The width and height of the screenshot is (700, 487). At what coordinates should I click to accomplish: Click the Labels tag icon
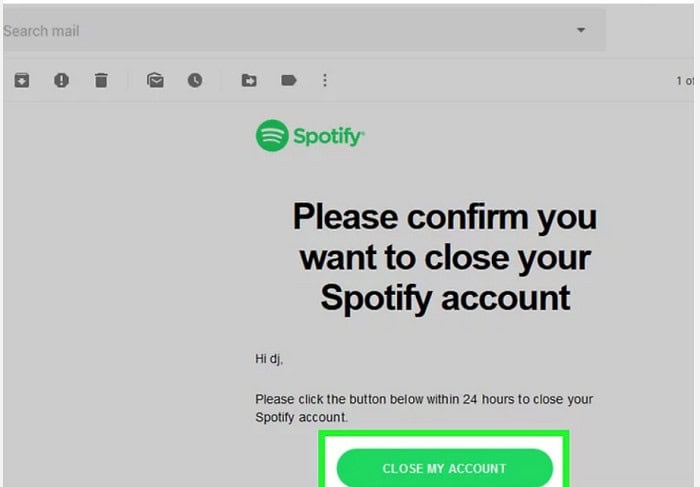[x=289, y=81]
